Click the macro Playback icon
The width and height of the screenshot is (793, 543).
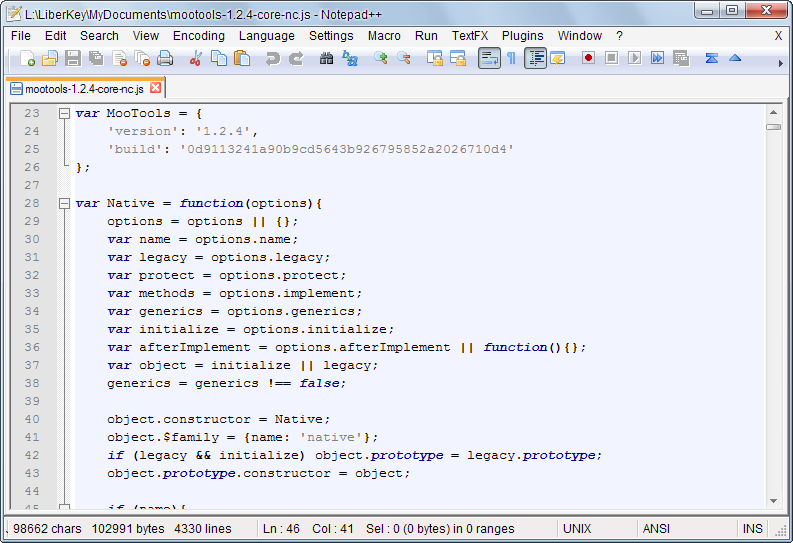coord(634,59)
